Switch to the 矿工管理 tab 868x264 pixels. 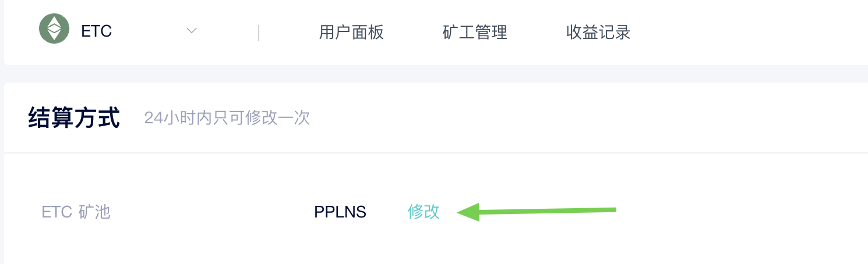pyautogui.click(x=475, y=32)
